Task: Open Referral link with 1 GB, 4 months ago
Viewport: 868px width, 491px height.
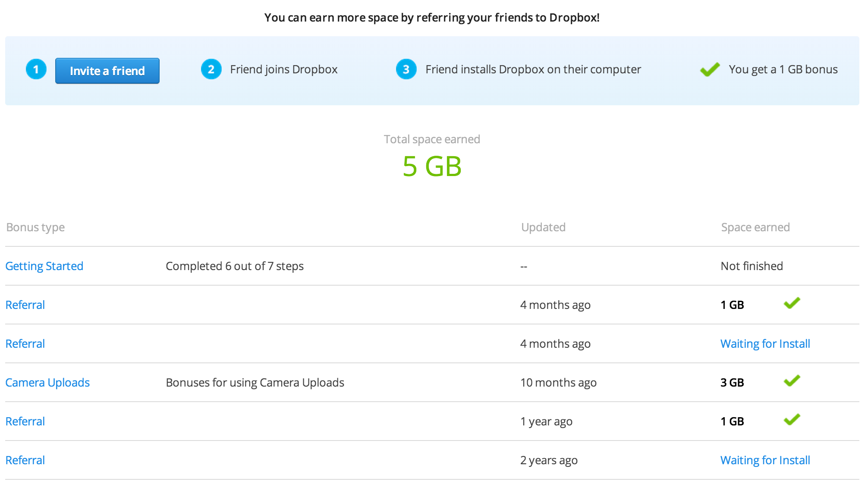Action: (x=25, y=305)
